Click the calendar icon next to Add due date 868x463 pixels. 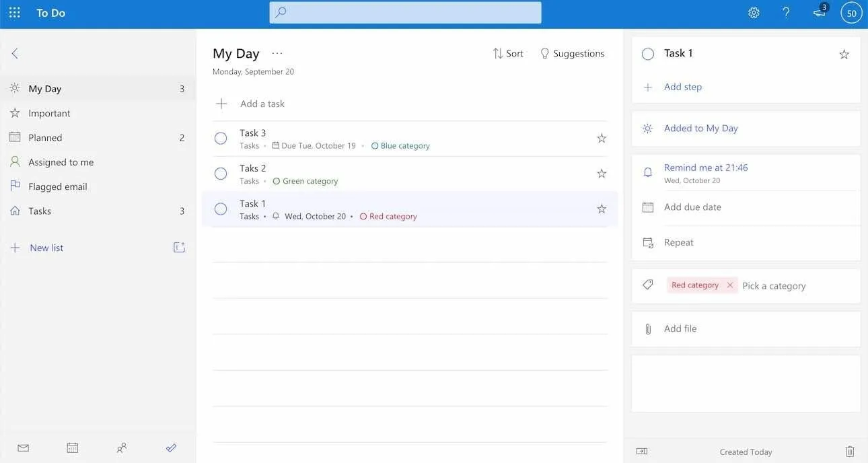648,207
